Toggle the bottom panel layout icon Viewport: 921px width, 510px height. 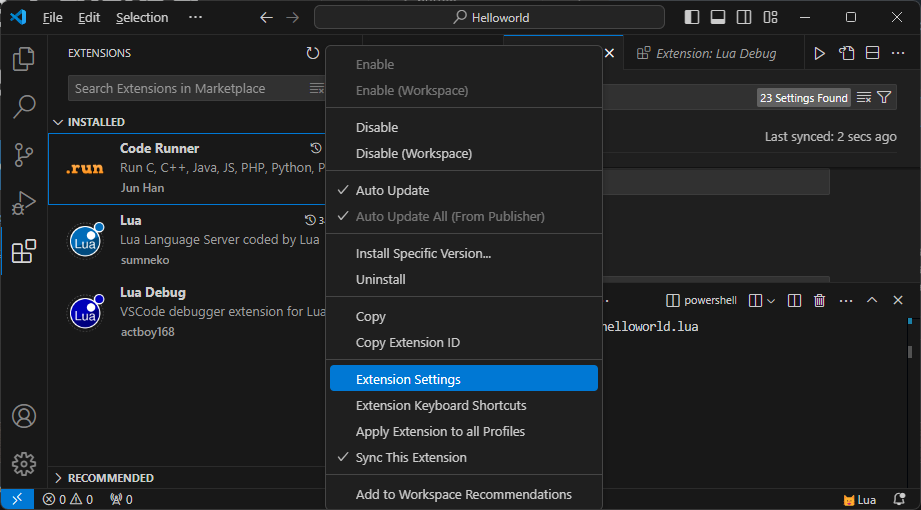pos(718,18)
